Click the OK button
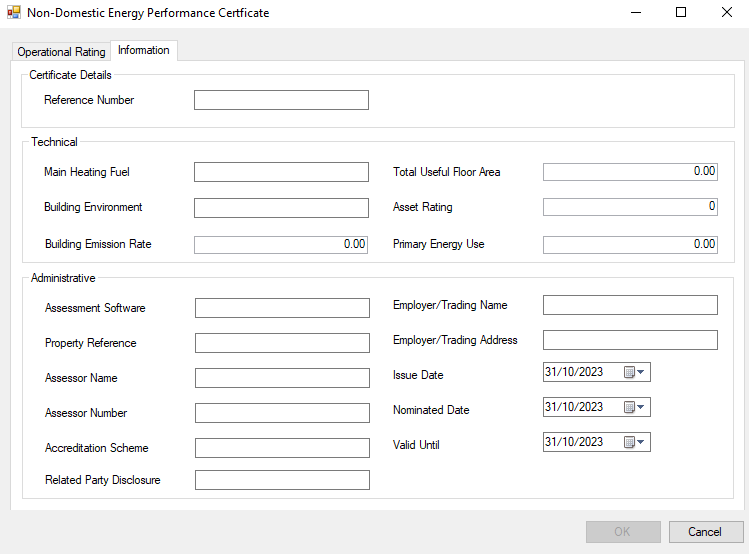 pyautogui.click(x=622, y=532)
